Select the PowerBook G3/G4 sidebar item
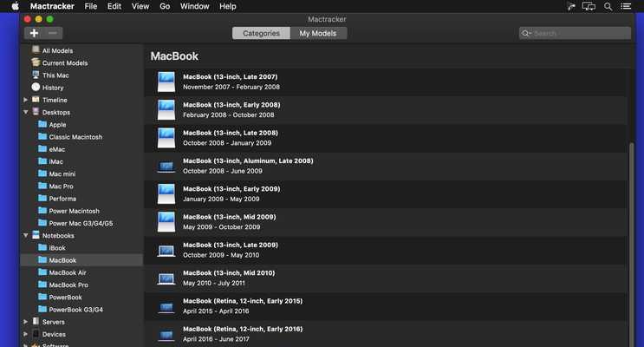Viewport: 644px width, 347px height. tap(81, 309)
